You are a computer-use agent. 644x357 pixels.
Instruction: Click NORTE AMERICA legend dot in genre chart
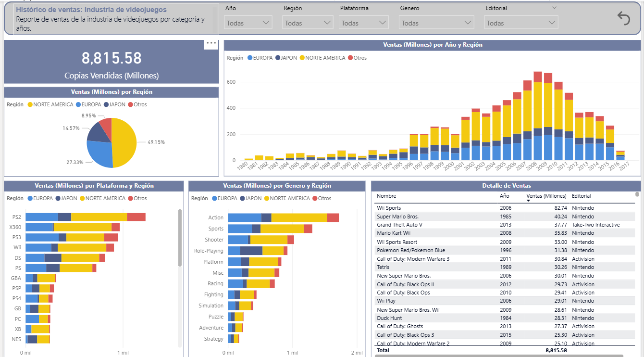[267, 198]
